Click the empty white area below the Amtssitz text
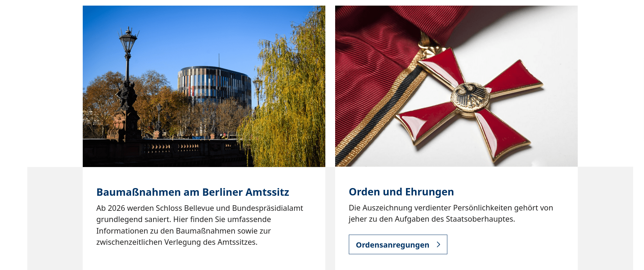 tap(204, 259)
